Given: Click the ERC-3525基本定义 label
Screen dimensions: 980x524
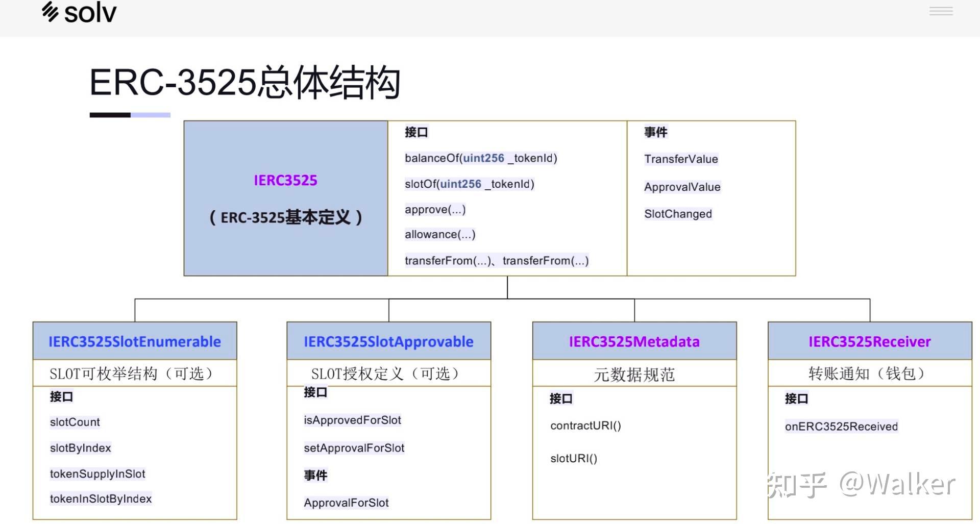Looking at the screenshot, I should (x=285, y=217).
